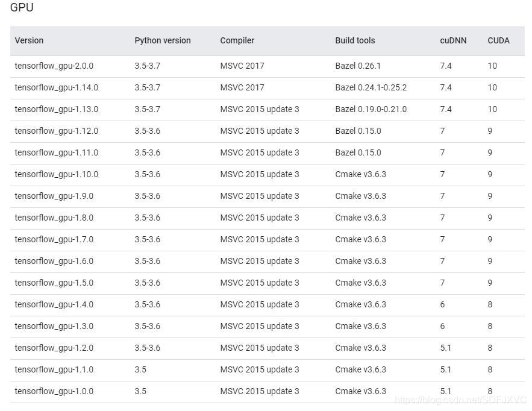Click Bazel 0.26.1 build tools cell

[358, 66]
